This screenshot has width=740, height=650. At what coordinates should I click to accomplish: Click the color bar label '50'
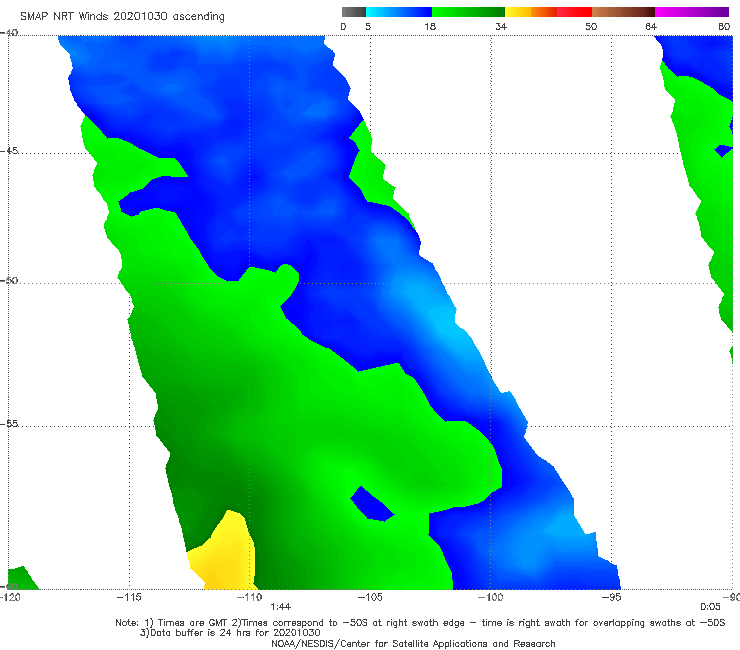click(591, 27)
